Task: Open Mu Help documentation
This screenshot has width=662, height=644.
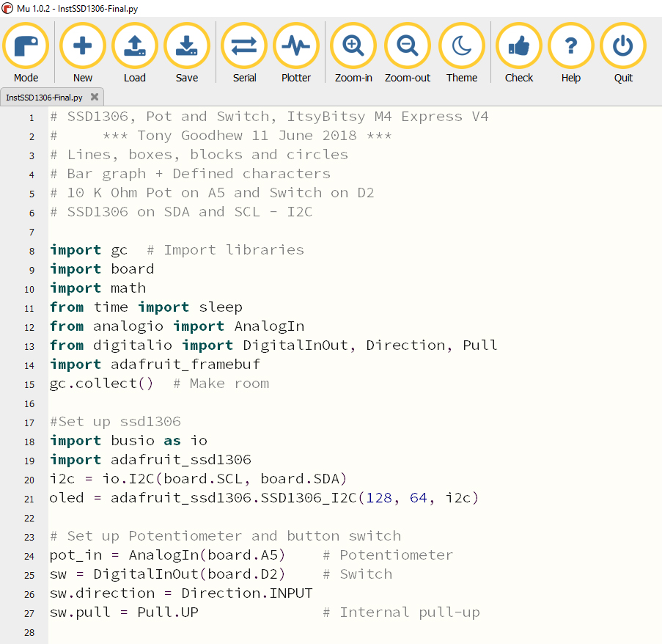Action: 570,45
